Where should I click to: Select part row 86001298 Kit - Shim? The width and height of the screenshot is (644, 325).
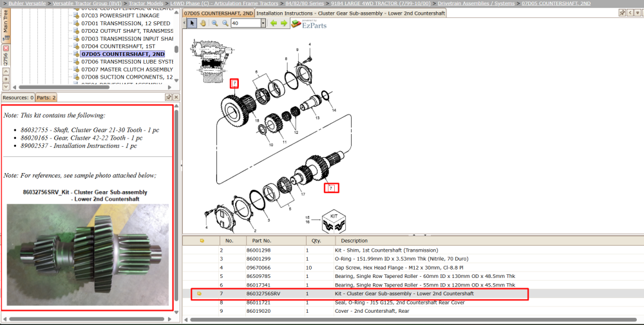coord(413,250)
